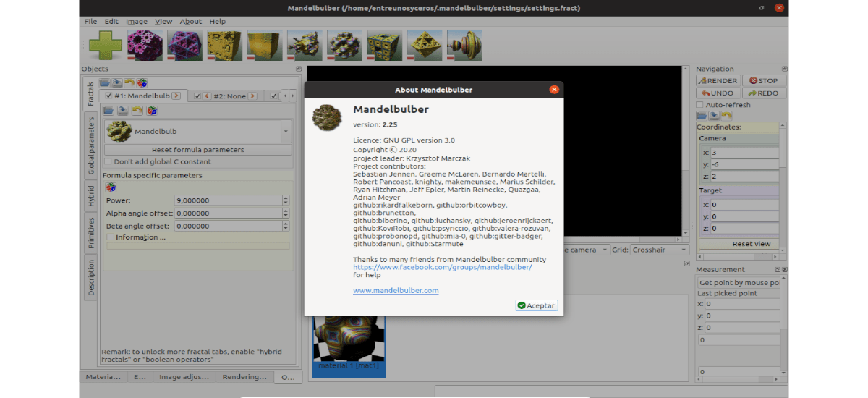Click the REDO button in Navigation panel
The height and width of the screenshot is (398, 868).
click(x=763, y=93)
